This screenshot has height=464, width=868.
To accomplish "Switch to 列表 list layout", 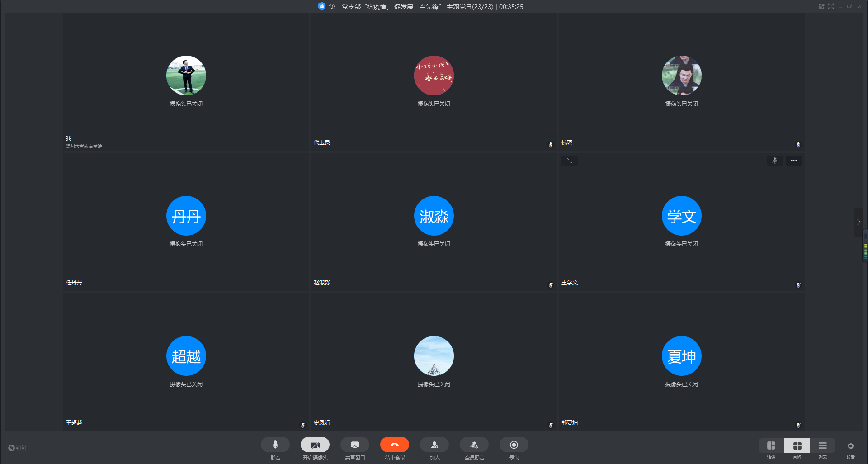I will pos(823,446).
